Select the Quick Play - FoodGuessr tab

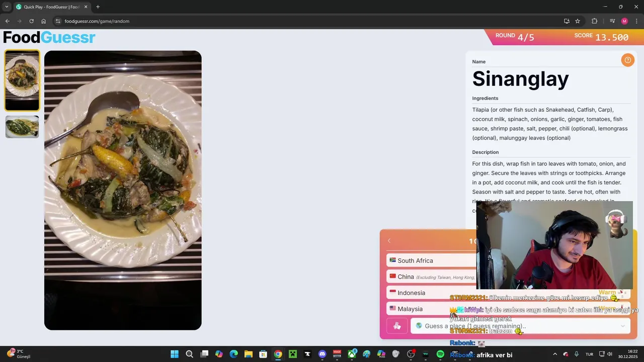51,7
